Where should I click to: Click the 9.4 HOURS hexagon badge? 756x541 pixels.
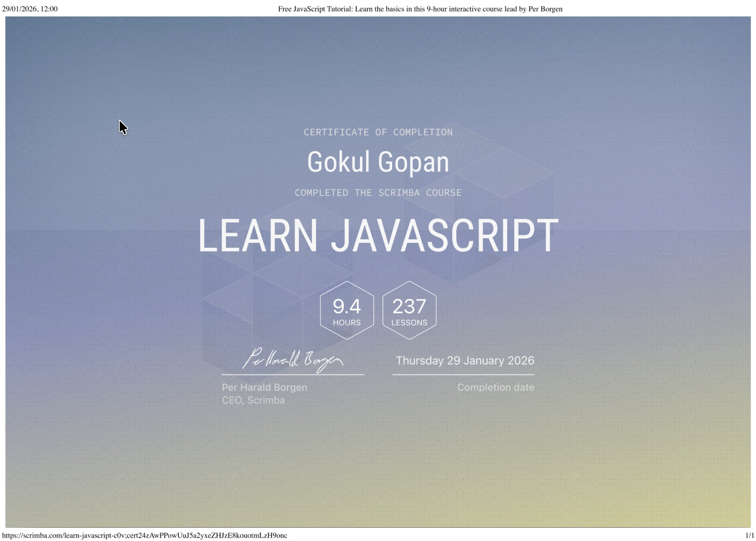click(347, 310)
